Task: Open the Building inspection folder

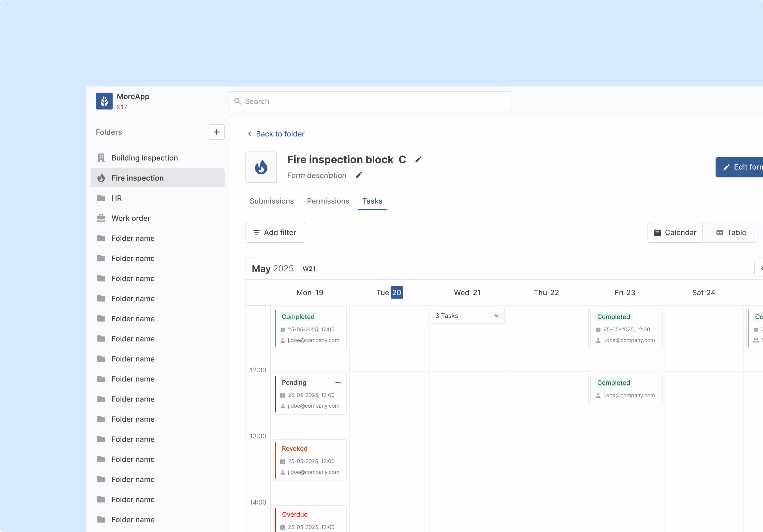Action: 144,158
